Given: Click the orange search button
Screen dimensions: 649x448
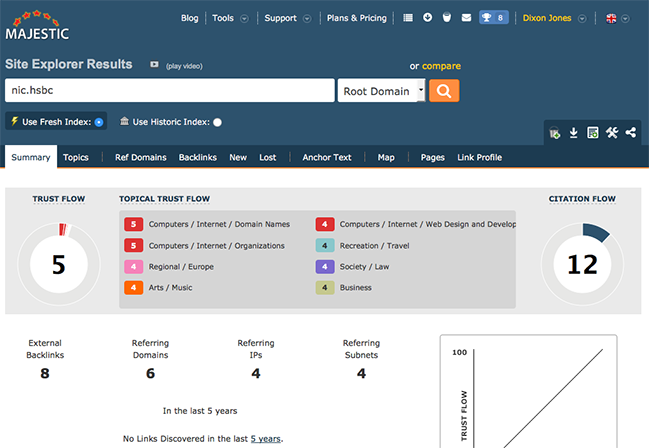Looking at the screenshot, I should [x=444, y=91].
